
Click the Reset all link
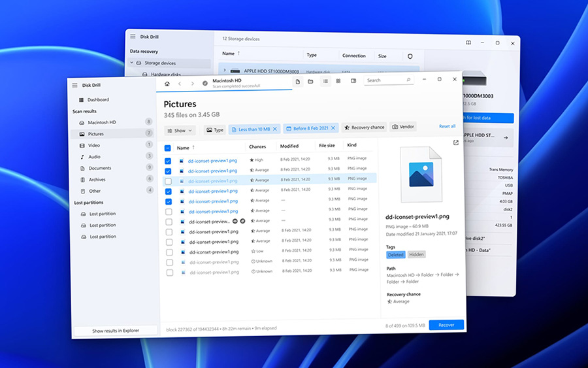click(x=447, y=126)
